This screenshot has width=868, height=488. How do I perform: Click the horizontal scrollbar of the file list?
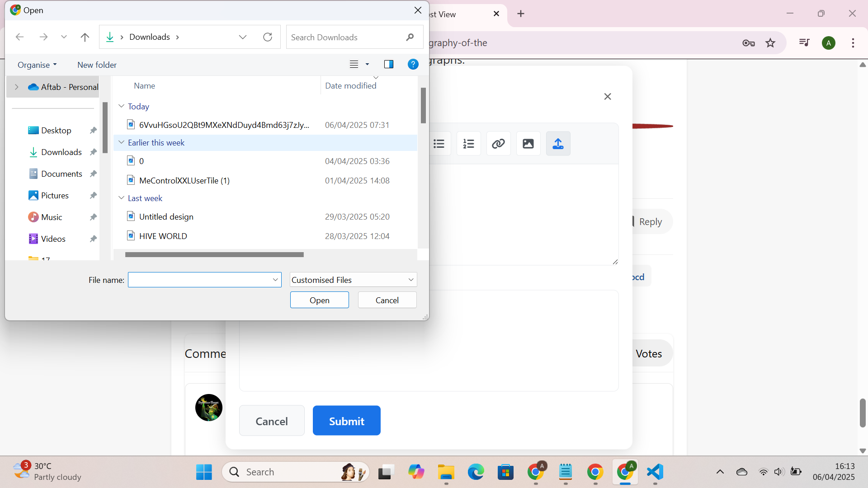[214, 254]
